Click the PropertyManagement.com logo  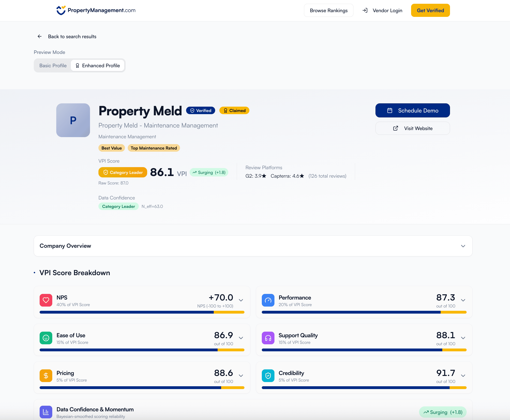(96, 10)
